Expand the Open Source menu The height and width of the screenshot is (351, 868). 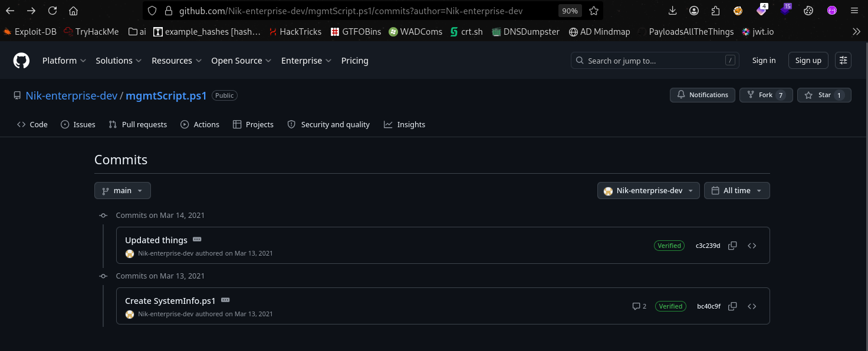click(x=241, y=61)
